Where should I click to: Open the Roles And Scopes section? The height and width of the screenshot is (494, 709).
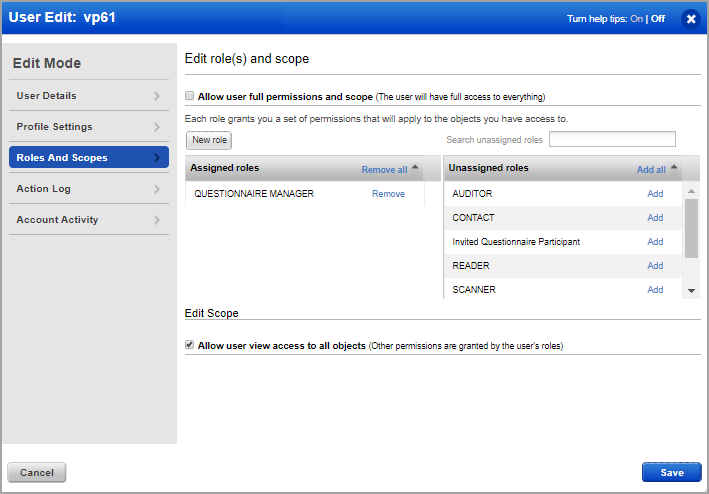[x=88, y=158]
